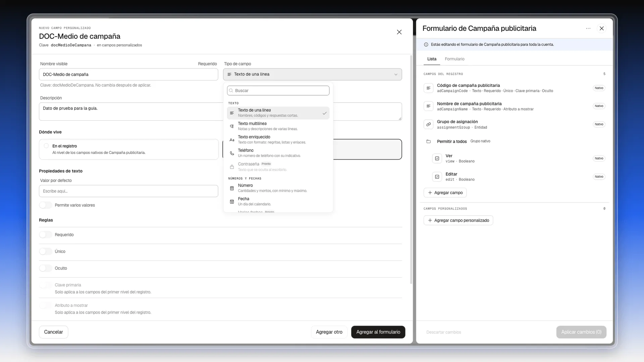
Task: Click the folder icon beside Permitir a todos
Action: [x=428, y=141]
